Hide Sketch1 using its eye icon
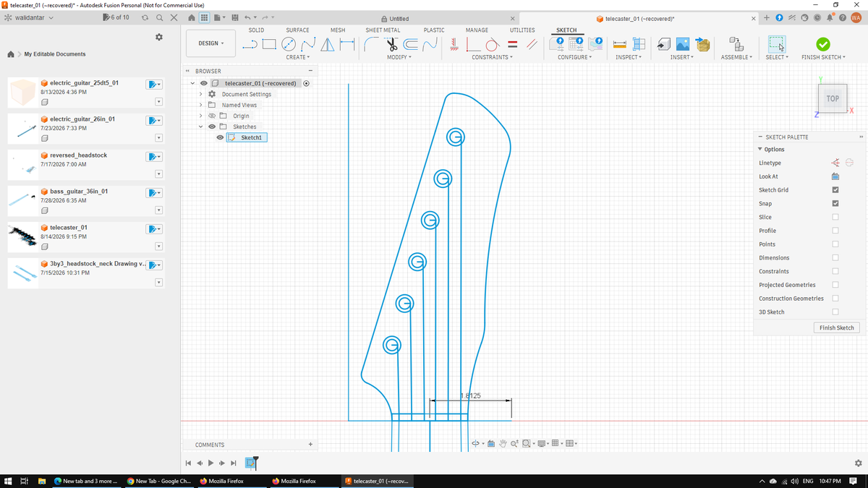Screen dimensions: 868x488 220,137
